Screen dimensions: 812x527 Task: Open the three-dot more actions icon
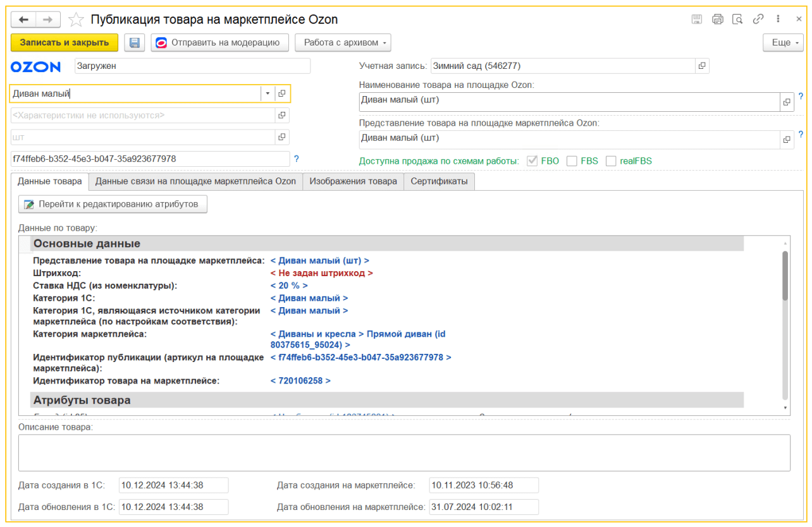(778, 19)
